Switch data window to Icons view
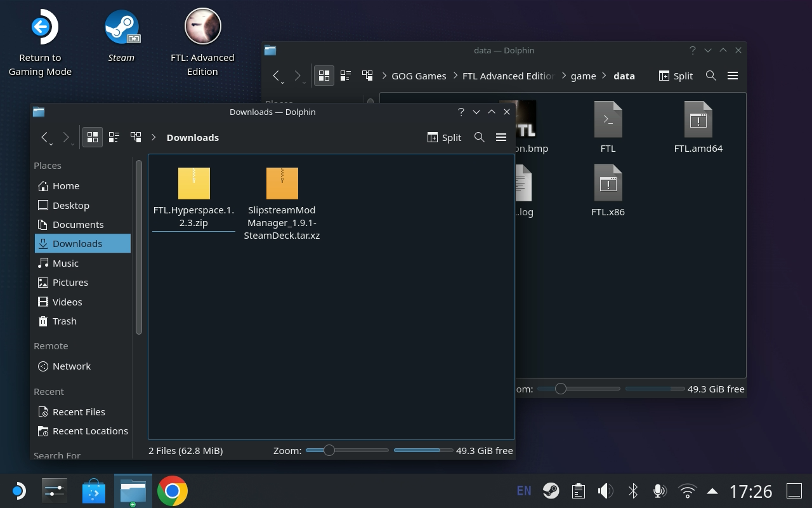Image resolution: width=812 pixels, height=508 pixels. click(324, 76)
